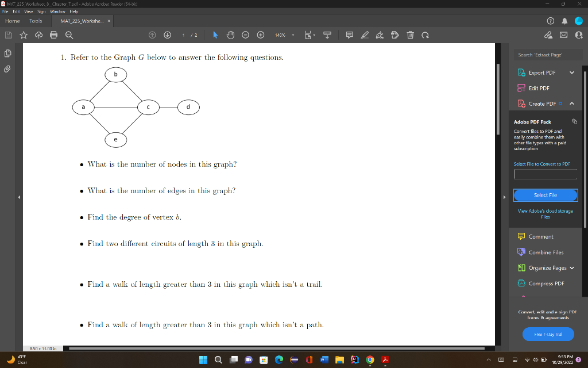This screenshot has height=368, width=588.
Task: Click the document horizontal scrollbar
Action: pyautogui.click(x=277, y=348)
